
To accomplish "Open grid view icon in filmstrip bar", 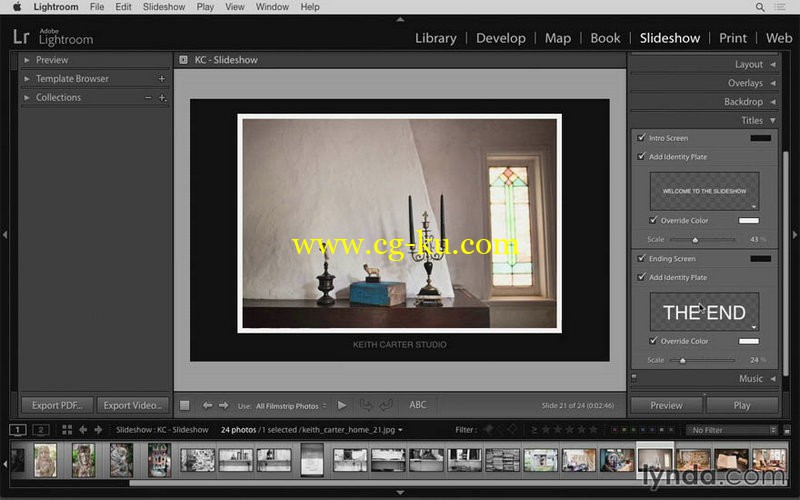I will pos(67,430).
